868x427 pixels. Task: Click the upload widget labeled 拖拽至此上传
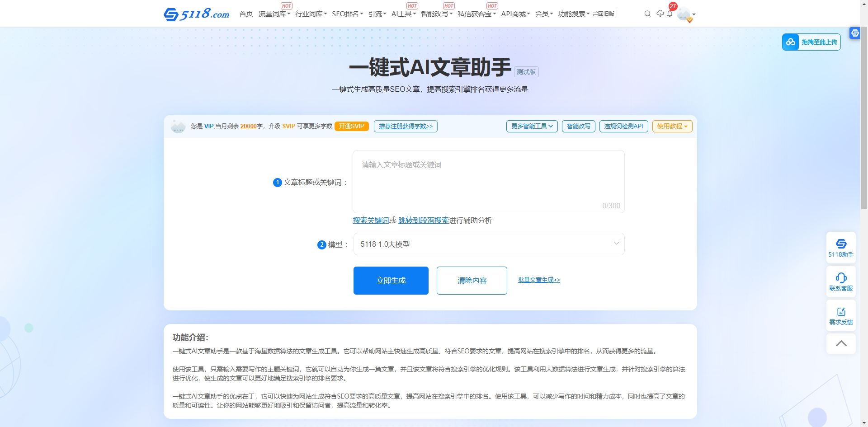pos(811,42)
